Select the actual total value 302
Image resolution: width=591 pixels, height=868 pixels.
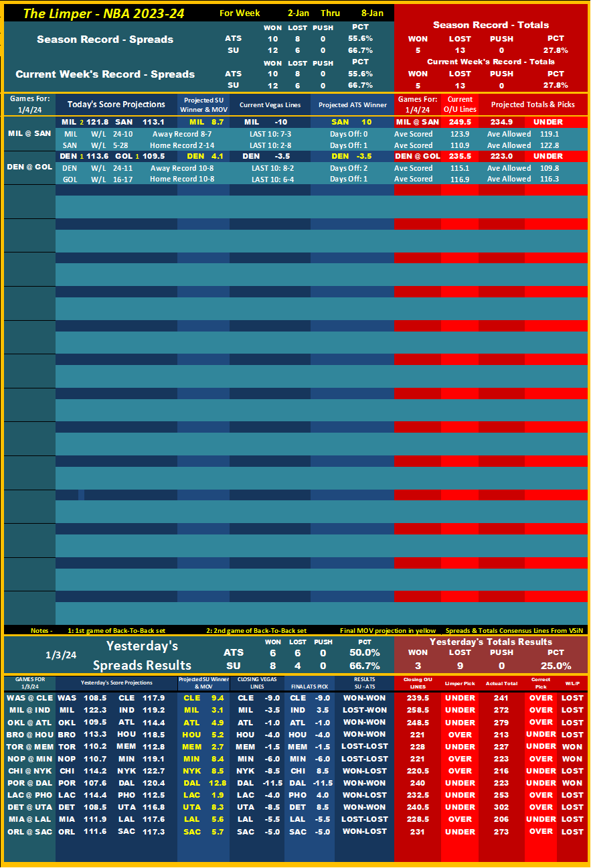(501, 807)
